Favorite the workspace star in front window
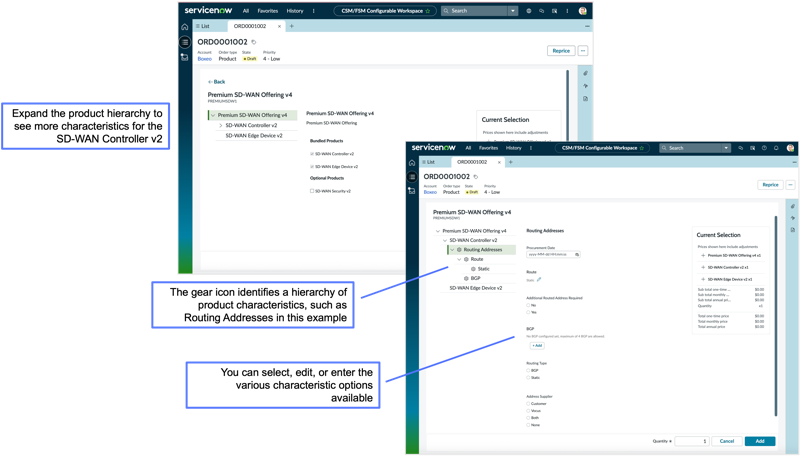The height and width of the screenshot is (456, 800). point(642,148)
